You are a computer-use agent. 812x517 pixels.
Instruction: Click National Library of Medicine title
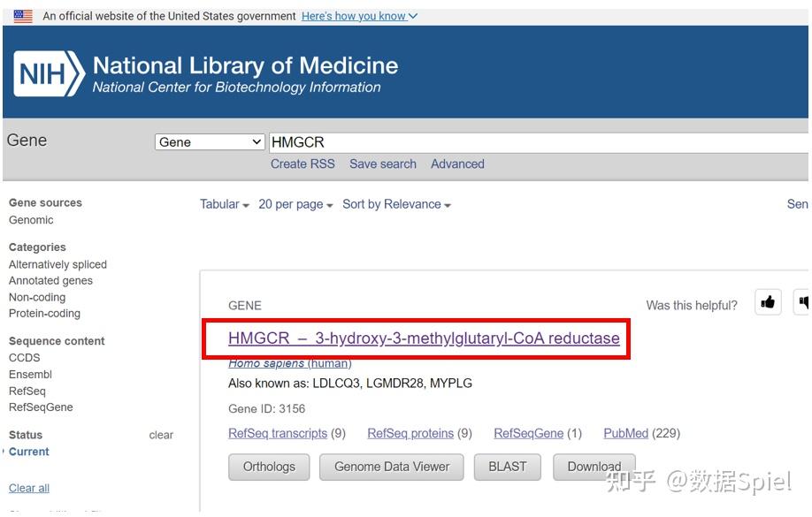click(246, 65)
